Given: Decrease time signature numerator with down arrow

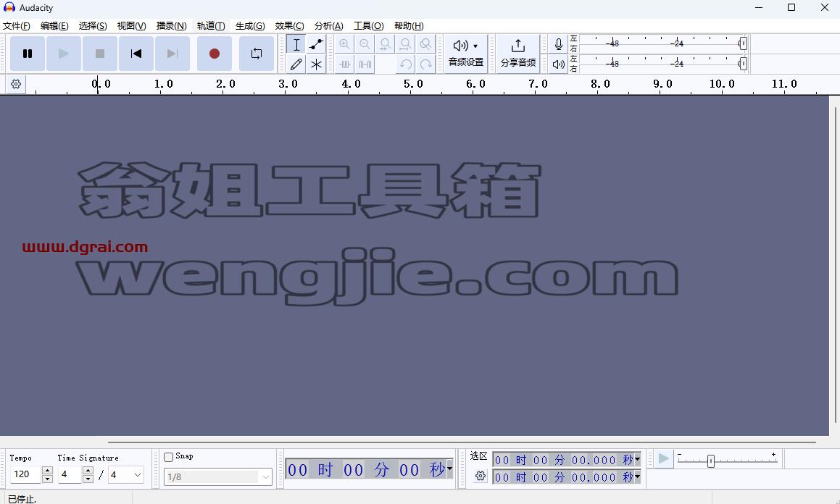Looking at the screenshot, I should [x=88, y=479].
